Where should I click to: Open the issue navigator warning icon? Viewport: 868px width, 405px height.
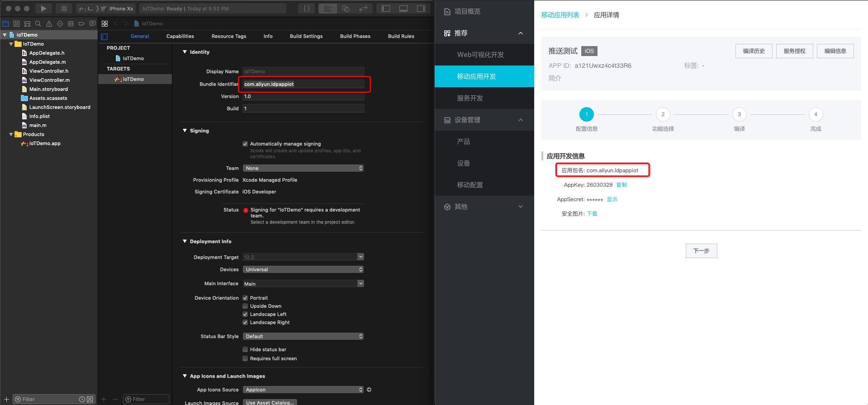pos(49,24)
